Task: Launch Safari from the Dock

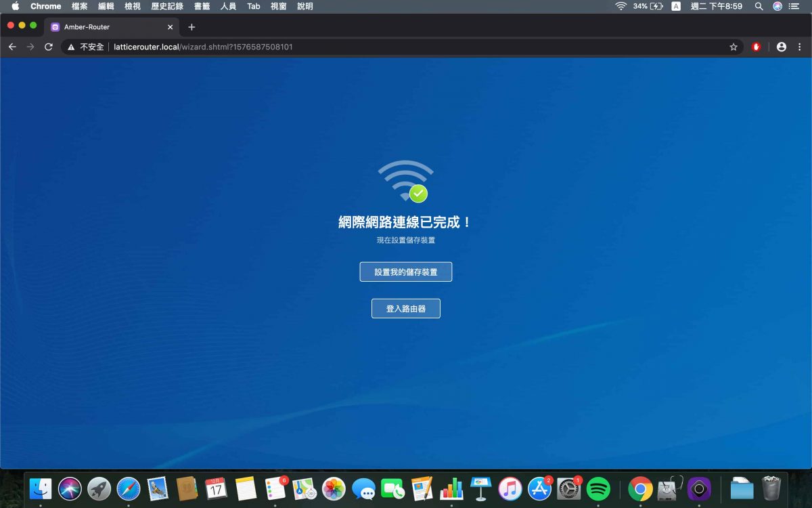Action: (128, 488)
